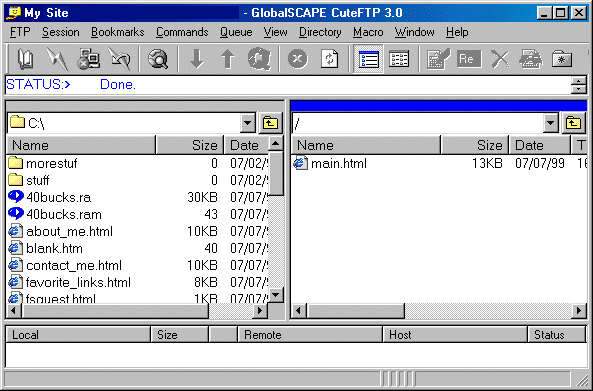Click the remote pane horizontal scroll right arrow

pyautogui.click(x=579, y=311)
